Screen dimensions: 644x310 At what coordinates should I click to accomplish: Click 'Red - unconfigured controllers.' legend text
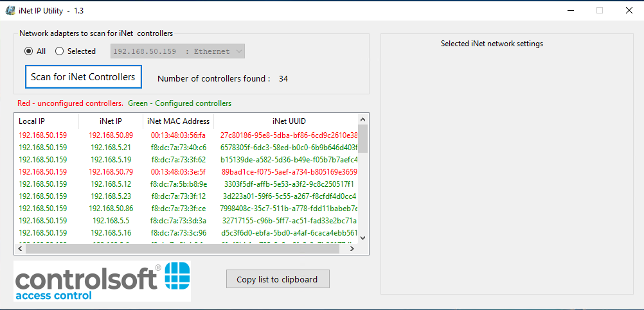click(70, 103)
